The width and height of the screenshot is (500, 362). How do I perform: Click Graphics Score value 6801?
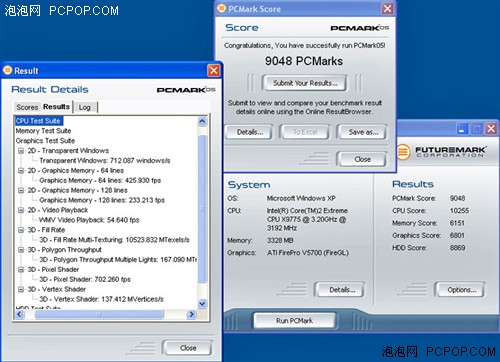pos(457,235)
